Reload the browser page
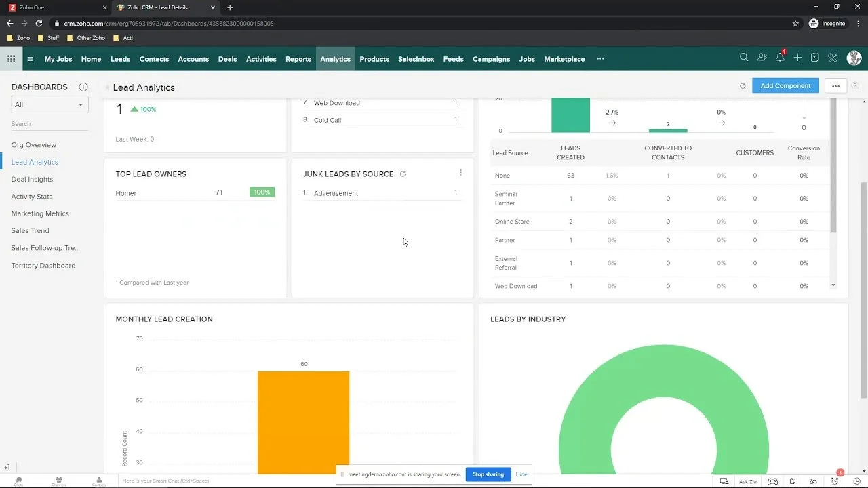The width and height of the screenshot is (868, 488). tap(39, 23)
